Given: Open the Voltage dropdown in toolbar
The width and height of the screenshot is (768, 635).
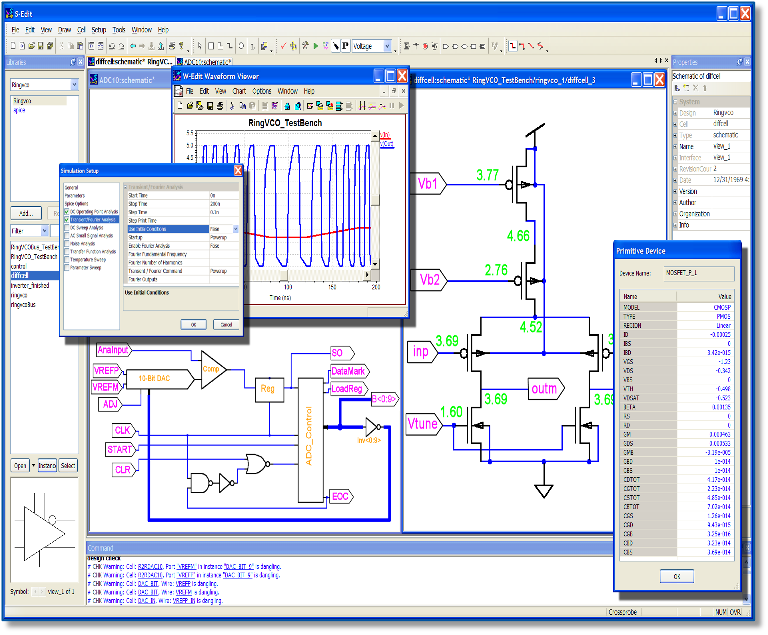Looking at the screenshot, I should coord(387,46).
